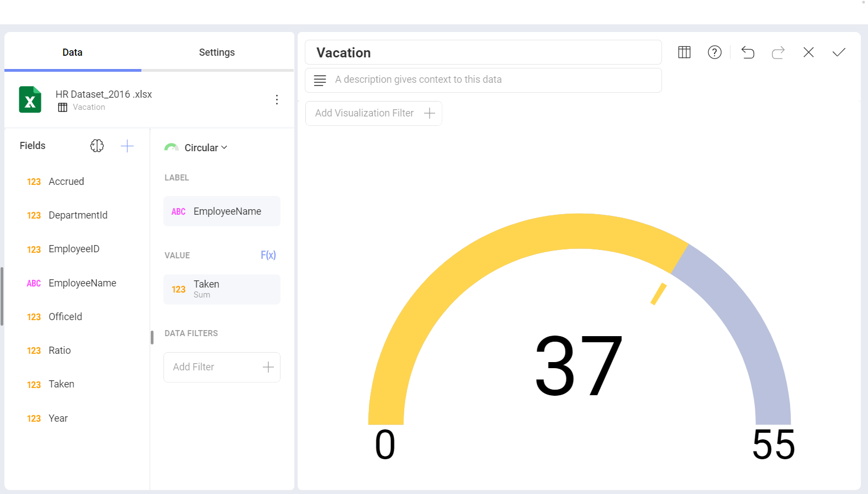Click the description lines icon
868x494 pixels.
[320, 80]
